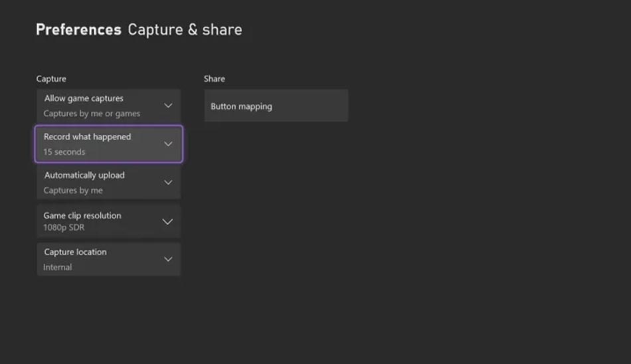Click chevron arrow beside Allow game captures
631x364 pixels.
[168, 106]
